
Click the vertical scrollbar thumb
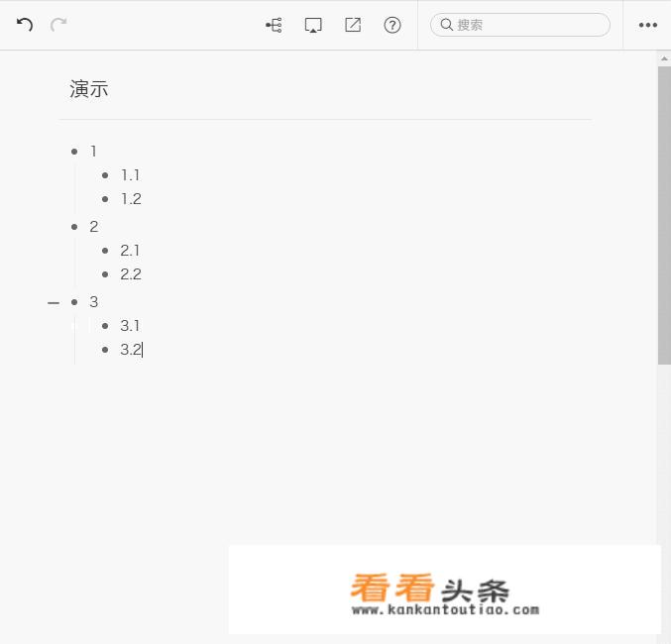(x=664, y=215)
